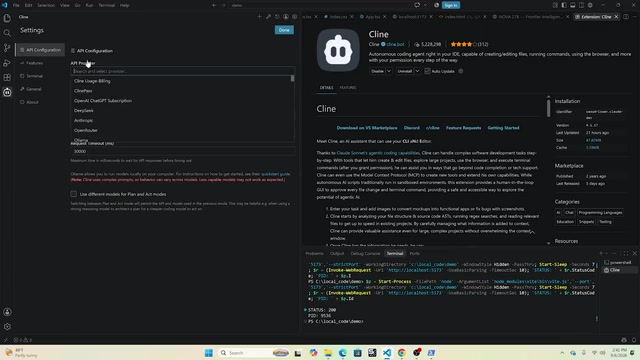
Task: Open the Selection menu
Action: click(46, 5)
